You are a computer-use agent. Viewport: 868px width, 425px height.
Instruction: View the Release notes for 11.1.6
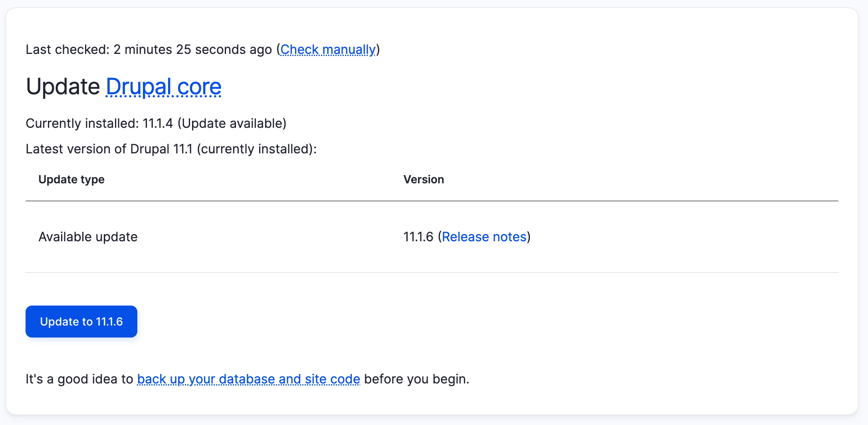click(484, 236)
